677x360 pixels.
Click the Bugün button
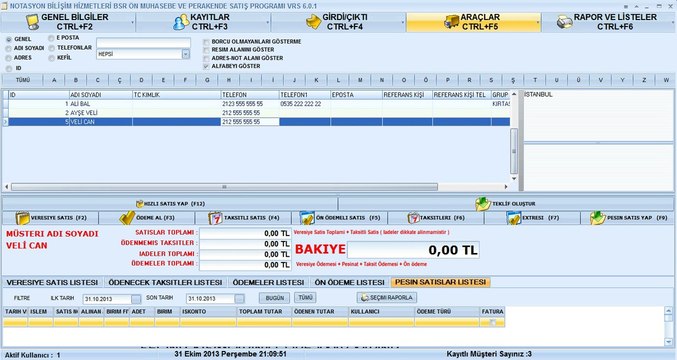click(x=275, y=298)
